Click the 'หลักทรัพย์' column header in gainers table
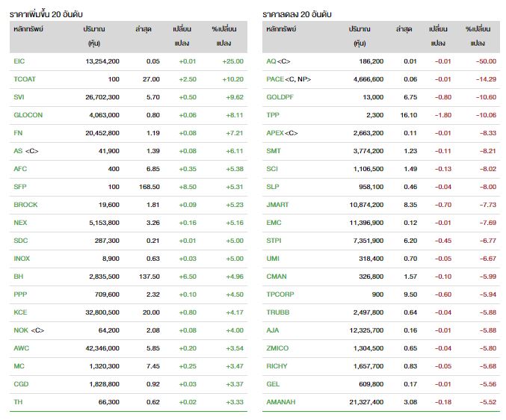 pos(29,28)
